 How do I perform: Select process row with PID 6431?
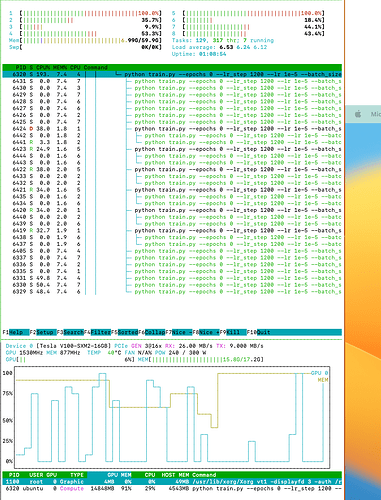click(x=172, y=81)
